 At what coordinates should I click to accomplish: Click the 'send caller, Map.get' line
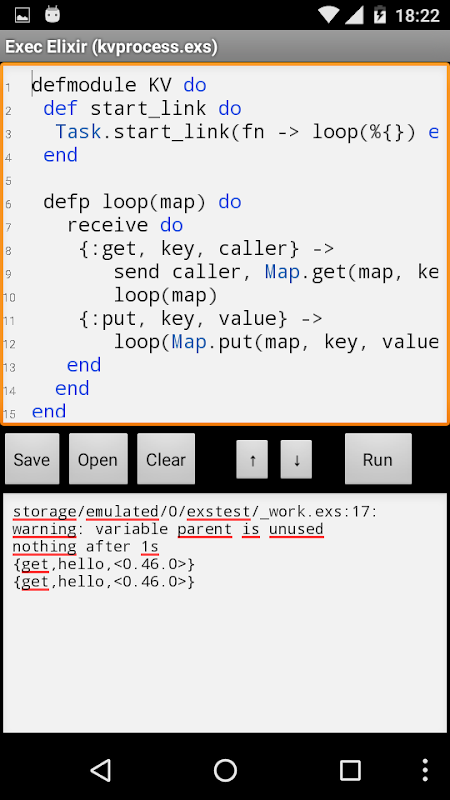click(276, 272)
